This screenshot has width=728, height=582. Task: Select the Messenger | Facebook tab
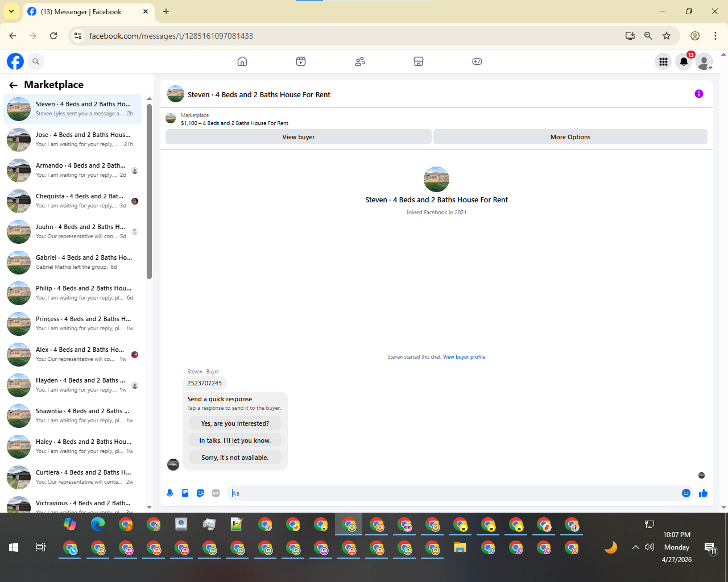(x=88, y=11)
